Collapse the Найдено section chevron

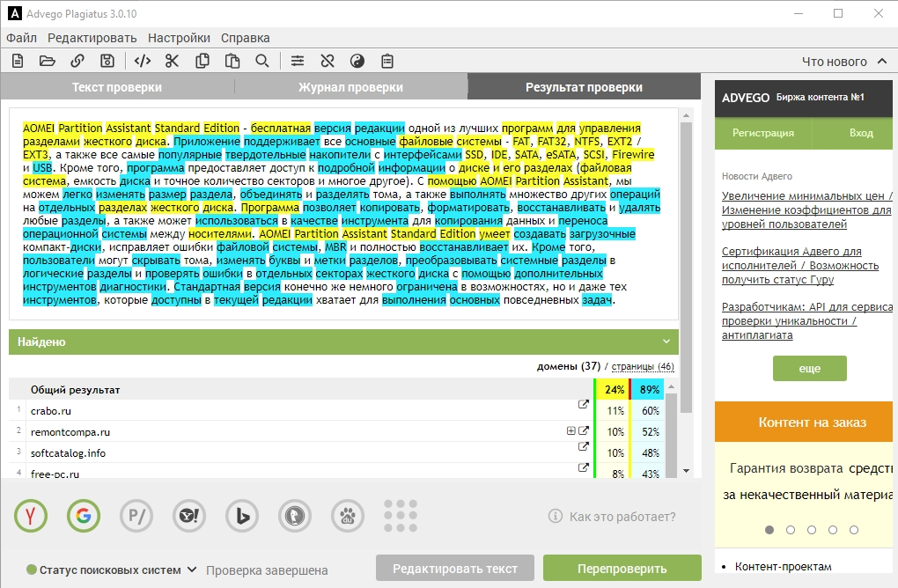click(666, 342)
